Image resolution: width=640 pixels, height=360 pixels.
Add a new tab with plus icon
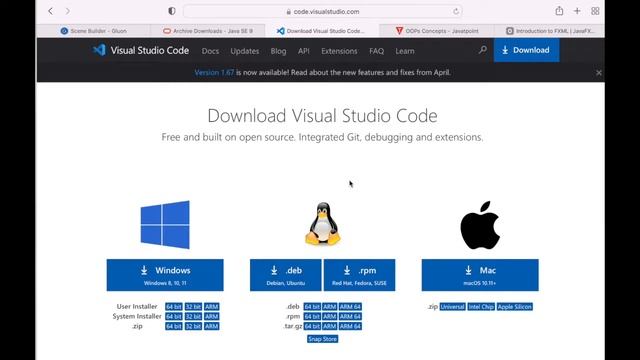(x=577, y=11)
